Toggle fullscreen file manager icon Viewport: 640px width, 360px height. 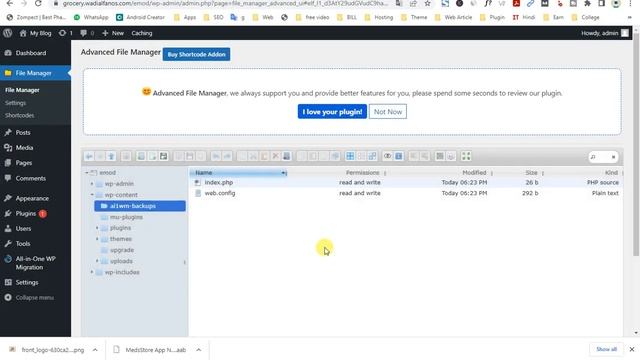coord(466,156)
